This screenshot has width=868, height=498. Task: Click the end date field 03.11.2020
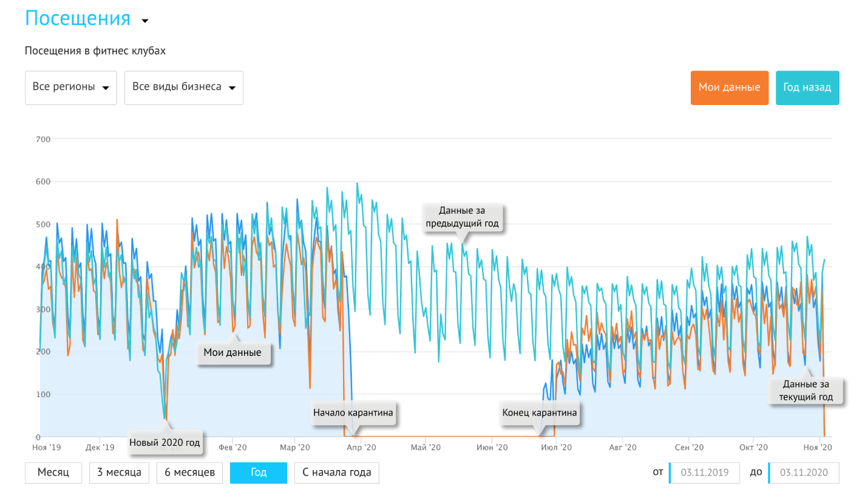804,472
